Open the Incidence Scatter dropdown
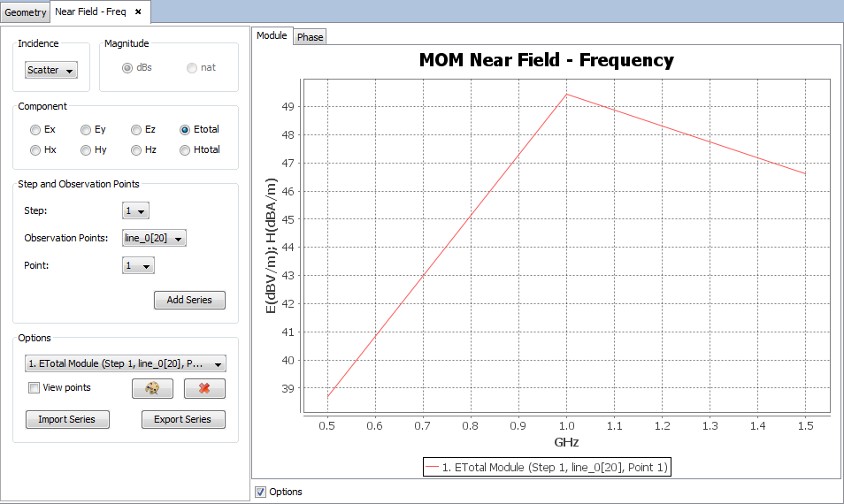844x504 pixels. coord(51,70)
